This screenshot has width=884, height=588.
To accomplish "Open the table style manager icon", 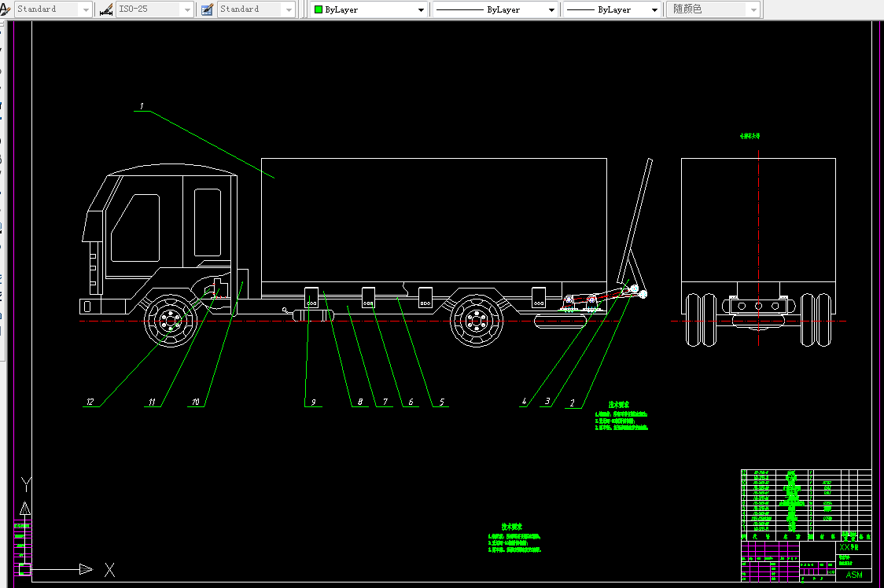I will pyautogui.click(x=207, y=9).
